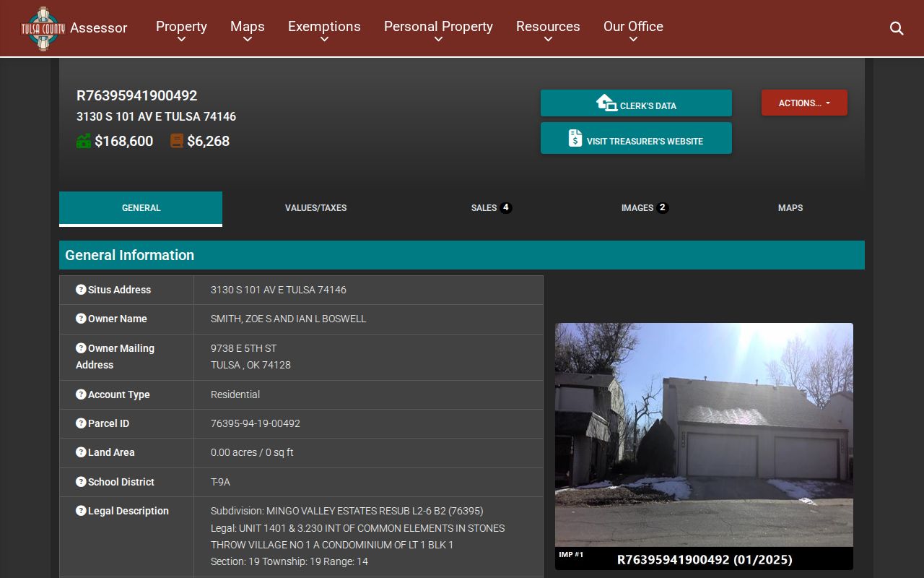Screen dimensions: 924x578
Task: Click help icon beside Legal Description
Action: pos(81,511)
